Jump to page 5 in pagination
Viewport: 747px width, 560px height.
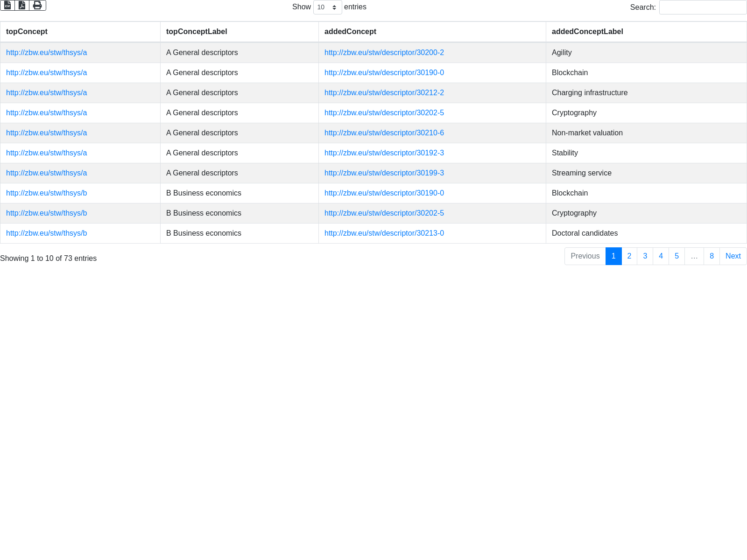(677, 256)
